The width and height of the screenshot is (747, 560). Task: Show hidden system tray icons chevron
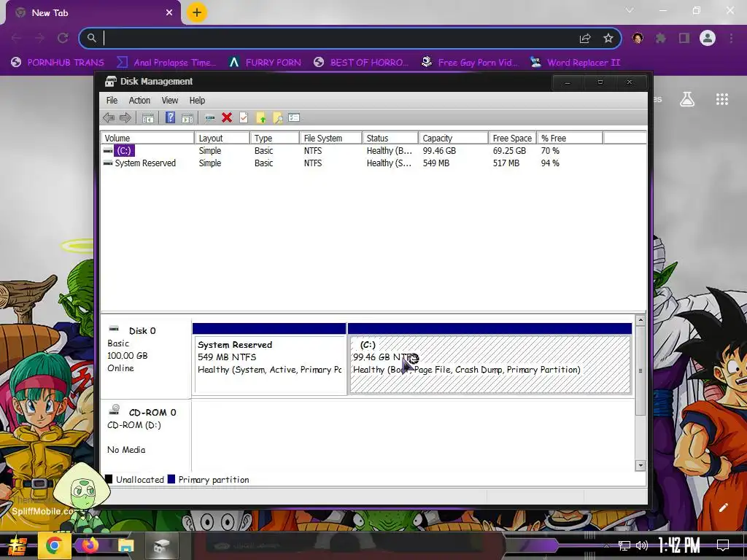(606, 545)
